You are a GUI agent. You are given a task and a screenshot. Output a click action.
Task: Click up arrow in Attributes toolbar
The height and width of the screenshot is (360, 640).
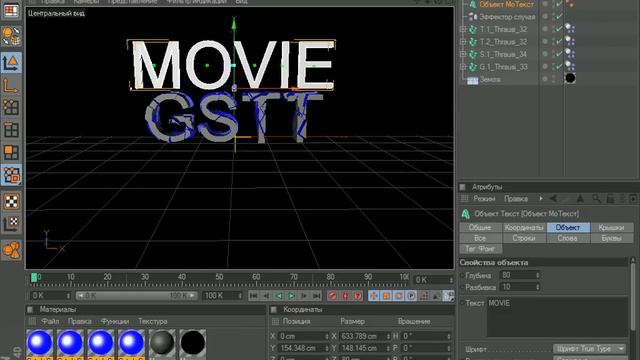[x=580, y=199]
